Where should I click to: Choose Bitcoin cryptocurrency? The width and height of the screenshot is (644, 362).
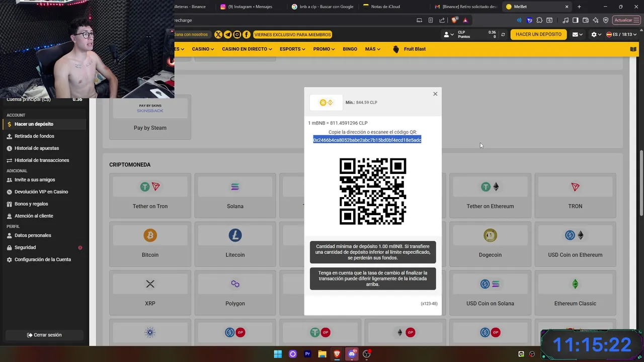point(150,244)
